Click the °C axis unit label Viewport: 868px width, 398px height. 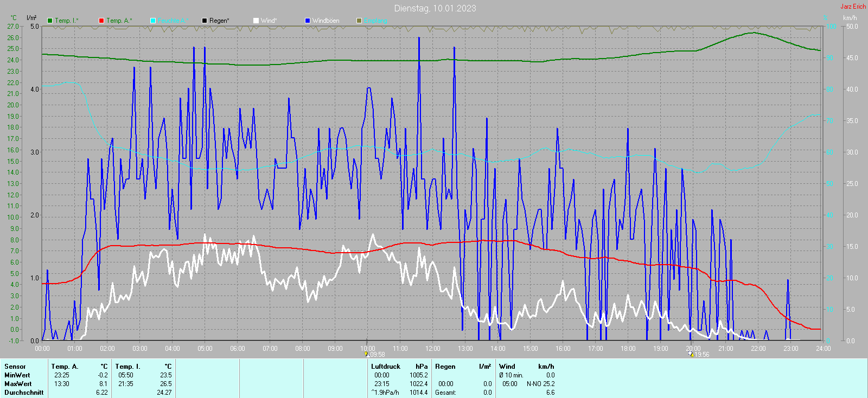coord(14,18)
